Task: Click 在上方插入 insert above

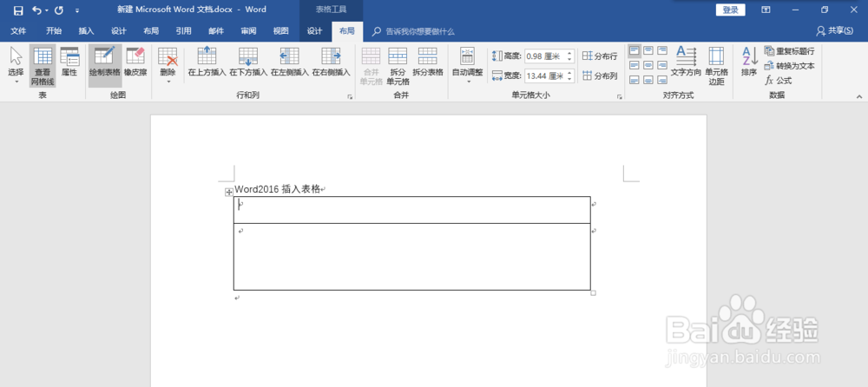Action: (x=207, y=62)
